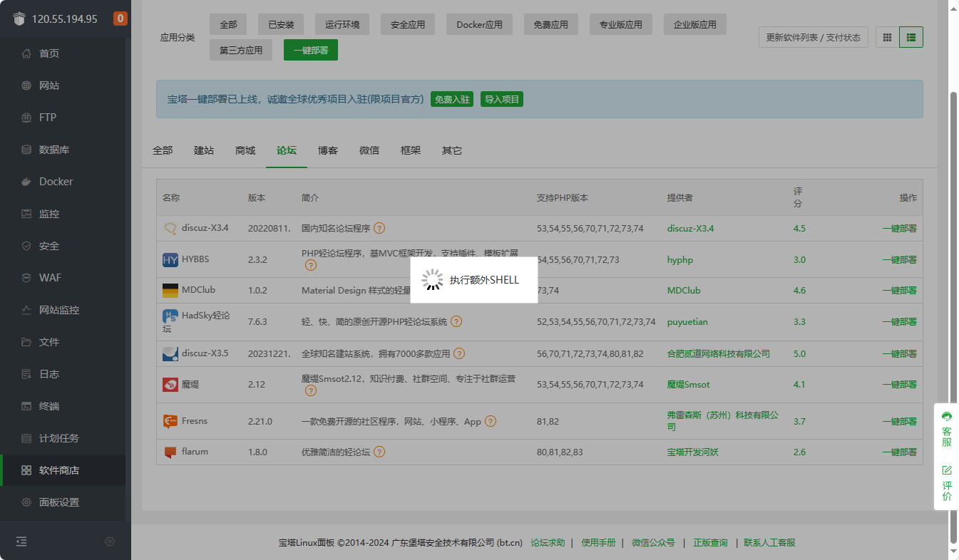The height and width of the screenshot is (560, 959).
Task: Switch to grid view icon
Action: 887,37
